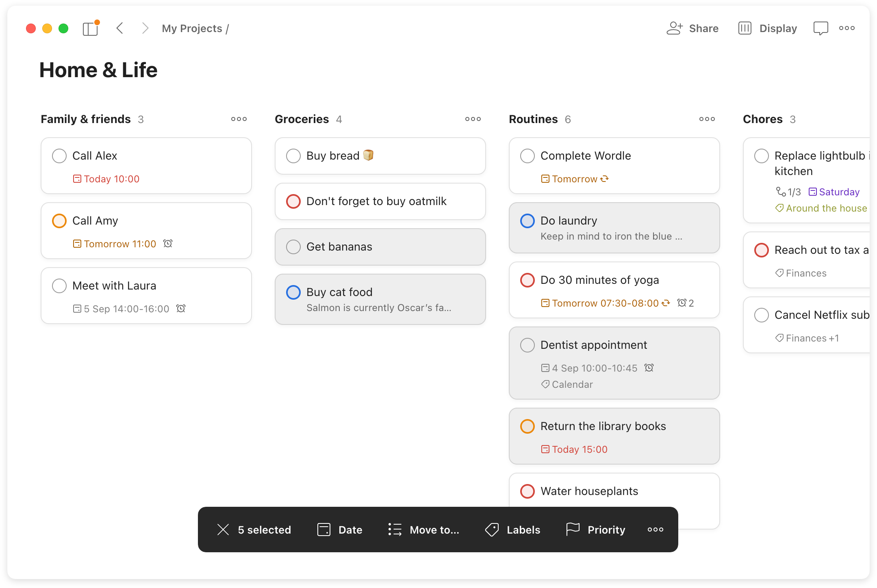Open Groceries section options menu
Viewport: 877px width, 588px height.
(473, 119)
